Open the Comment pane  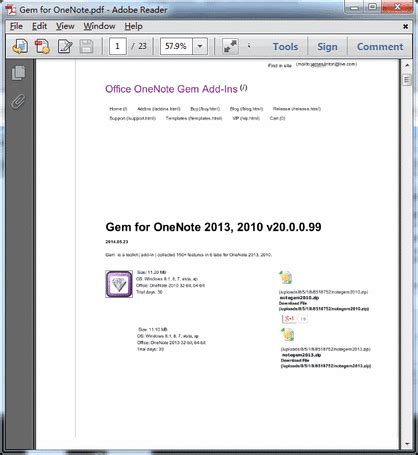[380, 47]
